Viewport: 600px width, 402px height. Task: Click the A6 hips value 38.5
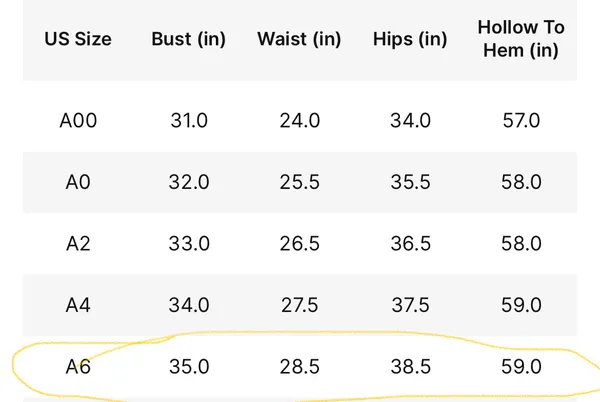[411, 367]
